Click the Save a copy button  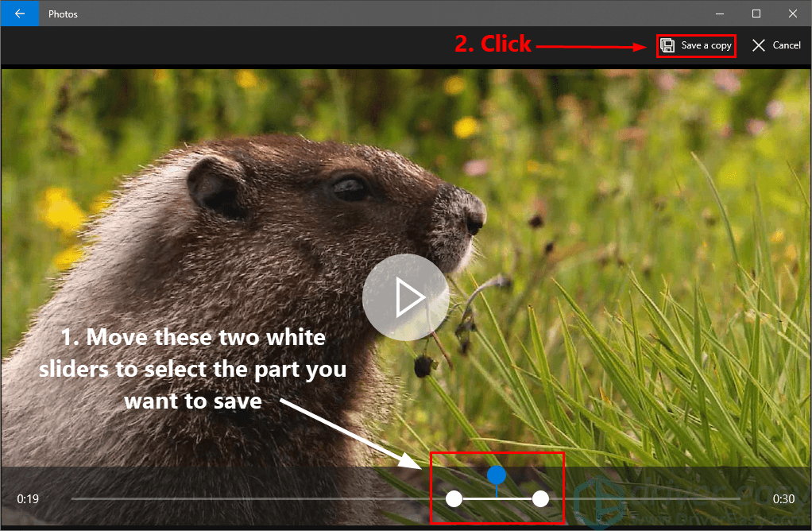[x=696, y=45]
